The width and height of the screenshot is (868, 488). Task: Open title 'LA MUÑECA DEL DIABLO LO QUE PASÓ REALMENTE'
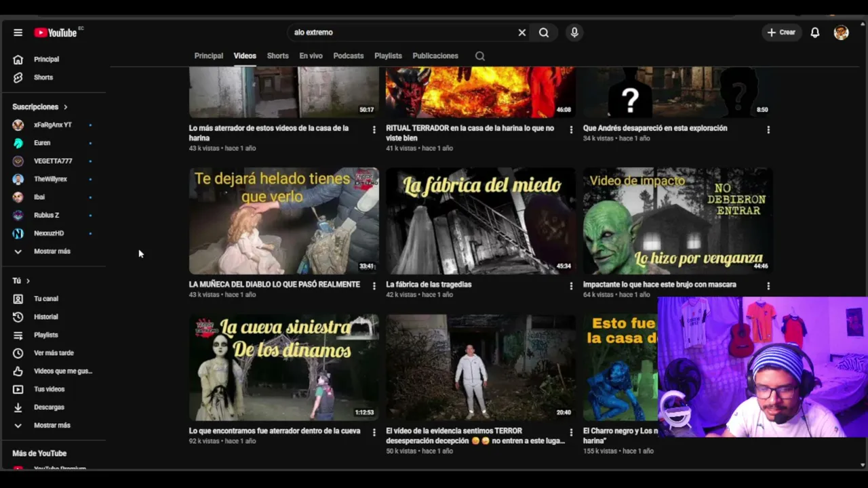pyautogui.click(x=275, y=285)
